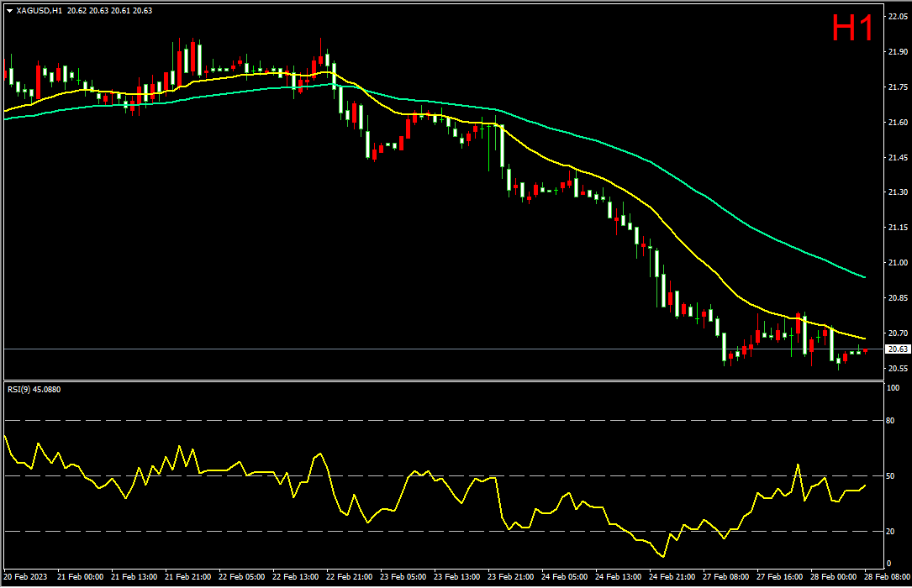Click the RSI scale value 50
This screenshot has width=912, height=588.
tap(890, 476)
